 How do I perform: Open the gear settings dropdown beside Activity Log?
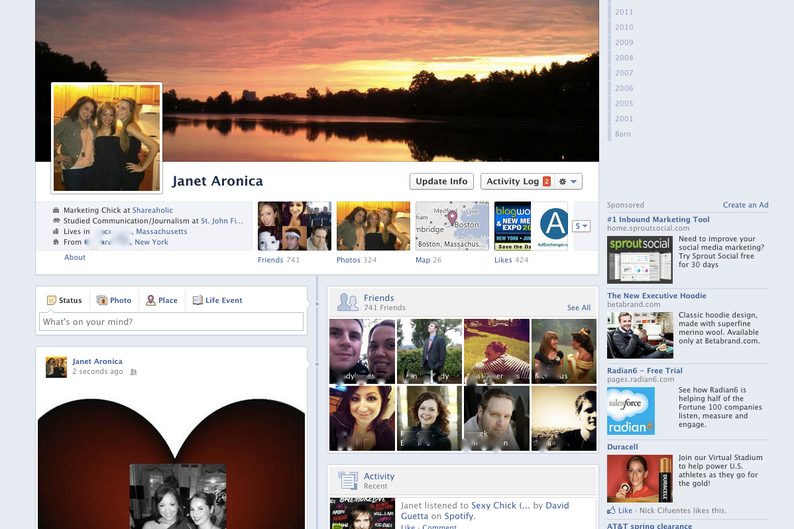tap(568, 181)
